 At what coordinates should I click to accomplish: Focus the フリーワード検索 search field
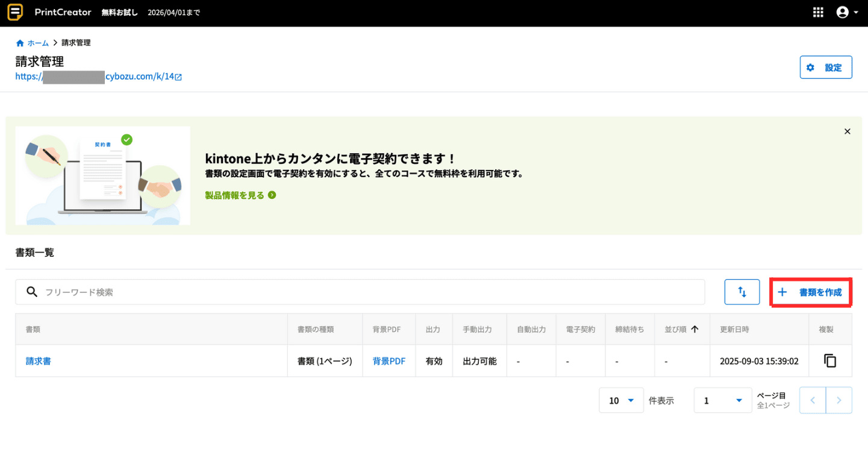(x=360, y=292)
